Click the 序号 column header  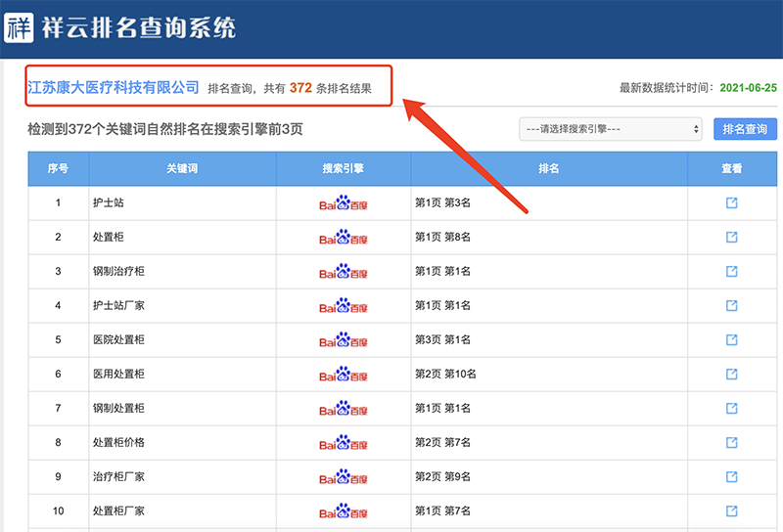[58, 168]
